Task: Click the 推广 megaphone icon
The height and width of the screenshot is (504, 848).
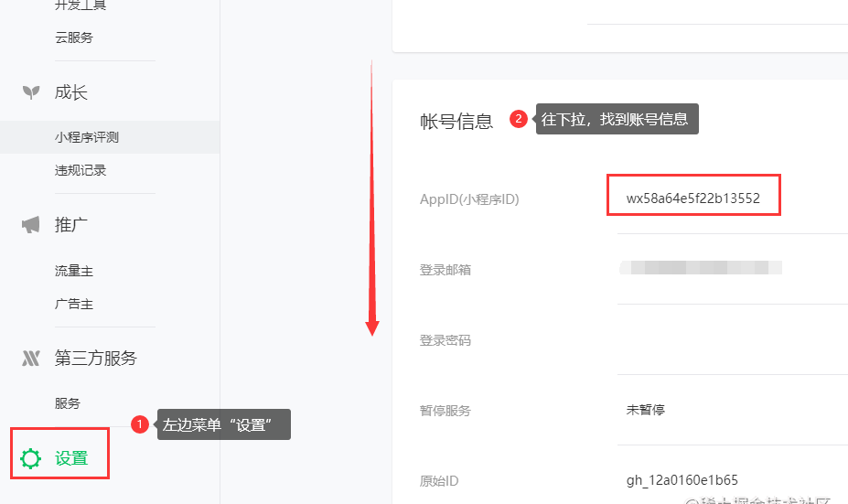Action: 31,224
